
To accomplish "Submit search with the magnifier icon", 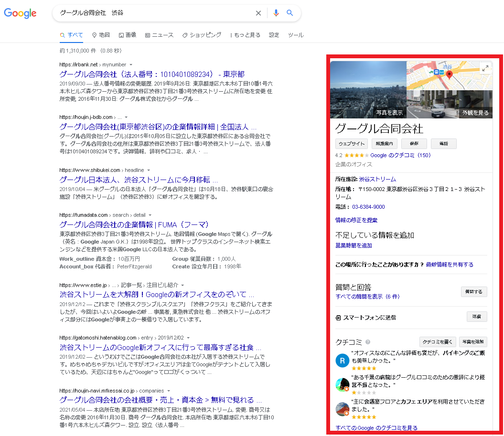I will pos(290,13).
